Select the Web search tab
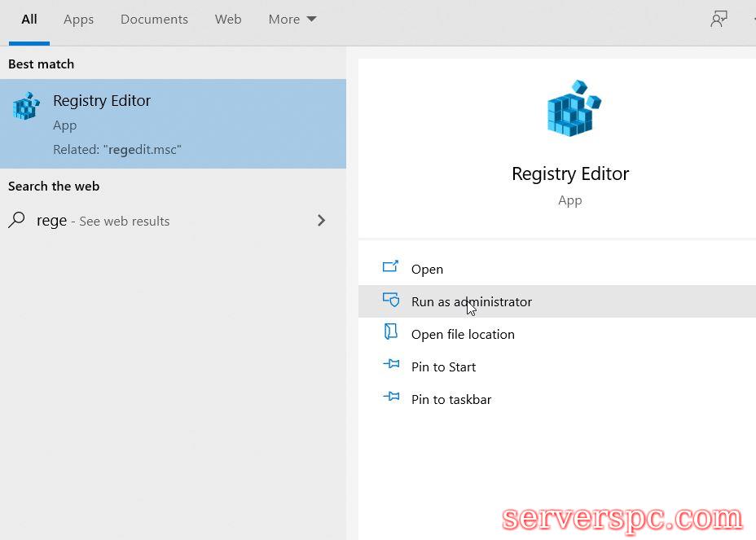 point(228,20)
